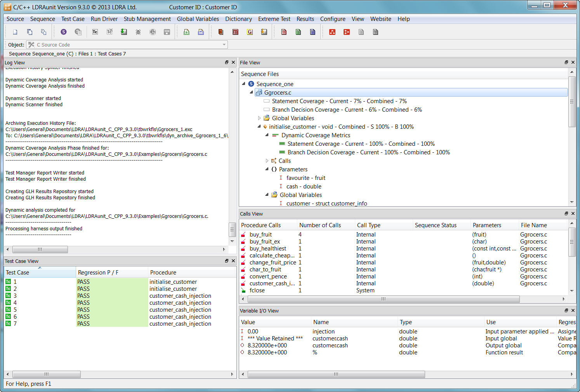The image size is (580, 392).
Task: Open the Extreme Test menu
Action: pyautogui.click(x=274, y=19)
